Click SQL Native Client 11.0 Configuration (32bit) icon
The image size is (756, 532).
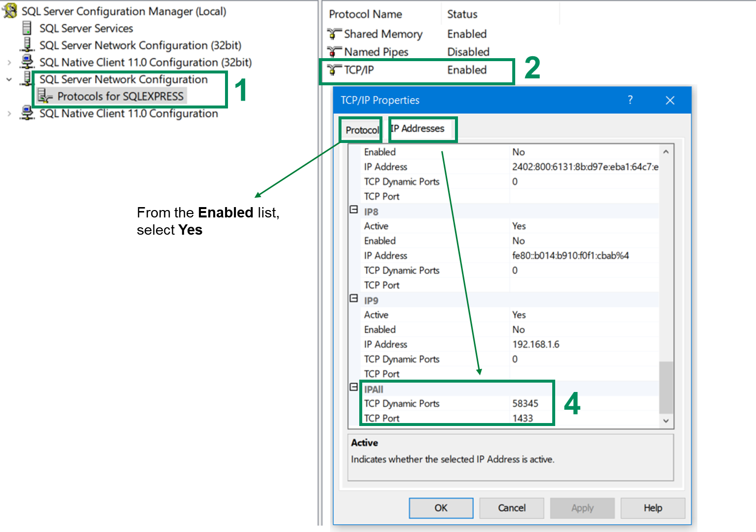click(x=27, y=62)
